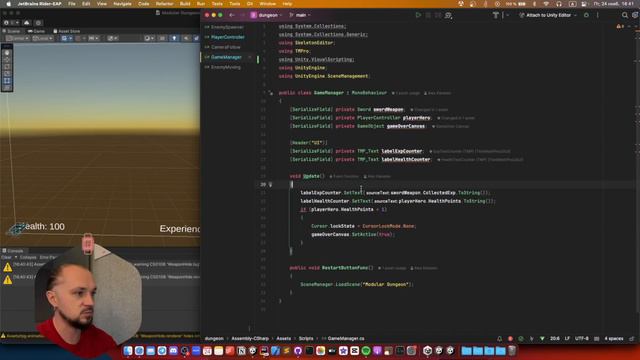The image size is (640, 360).
Task: Change LF line separator setting
Action: 567,338
